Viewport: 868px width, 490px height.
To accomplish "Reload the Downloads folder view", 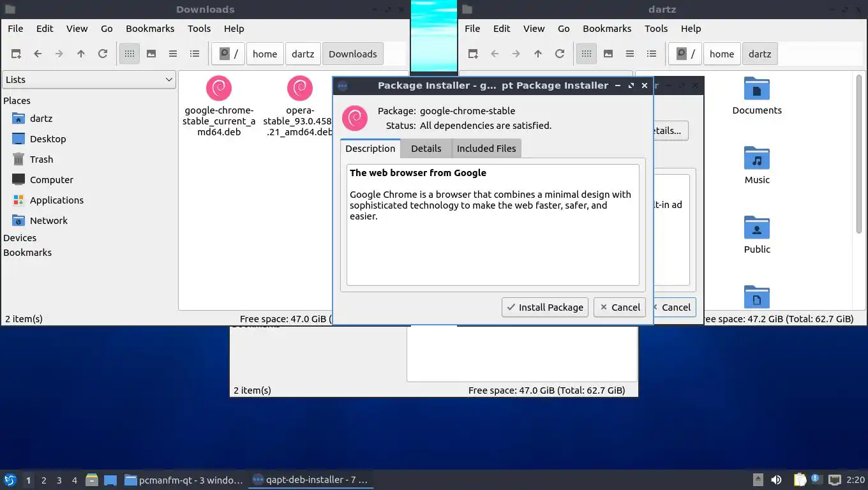I will click(x=103, y=54).
